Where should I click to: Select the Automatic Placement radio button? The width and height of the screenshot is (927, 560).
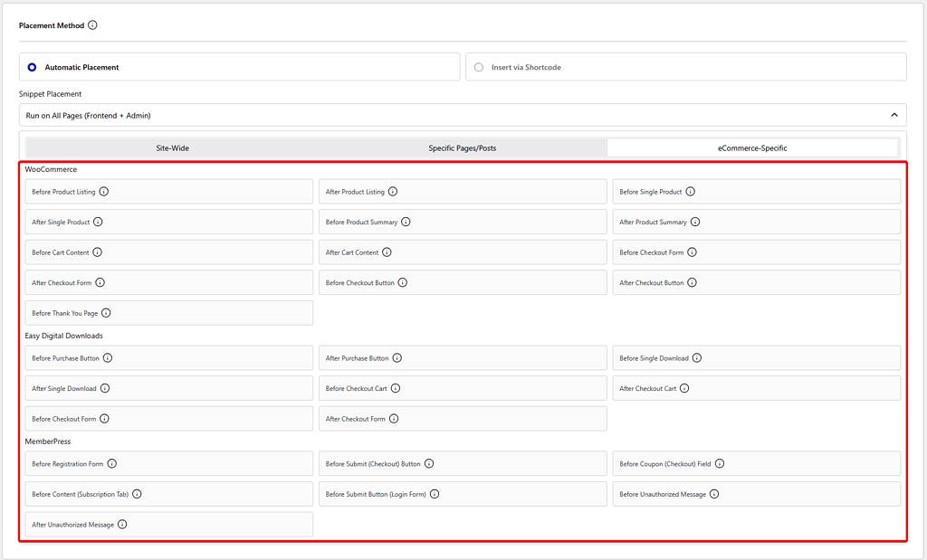point(32,66)
